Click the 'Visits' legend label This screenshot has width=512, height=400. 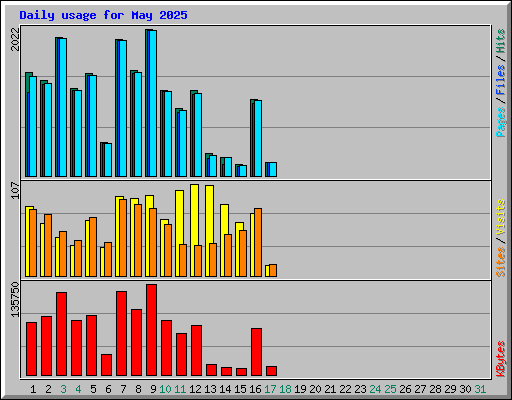(501, 218)
